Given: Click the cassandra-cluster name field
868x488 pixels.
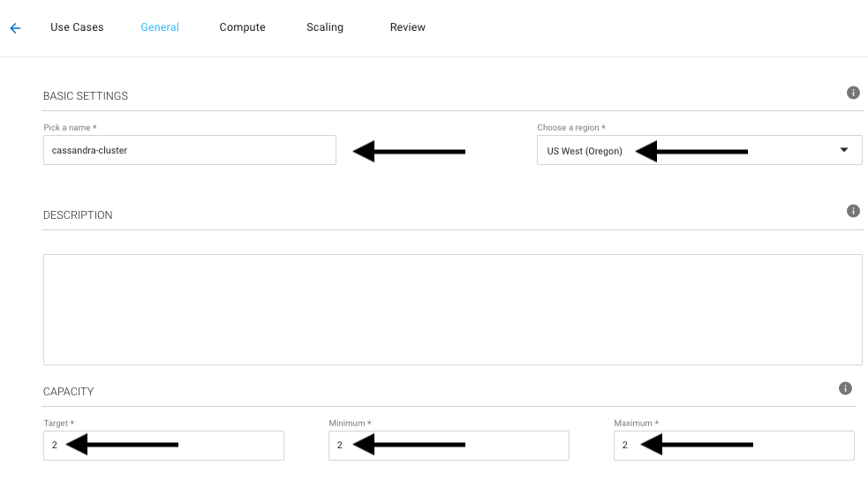Looking at the screenshot, I should (189, 150).
